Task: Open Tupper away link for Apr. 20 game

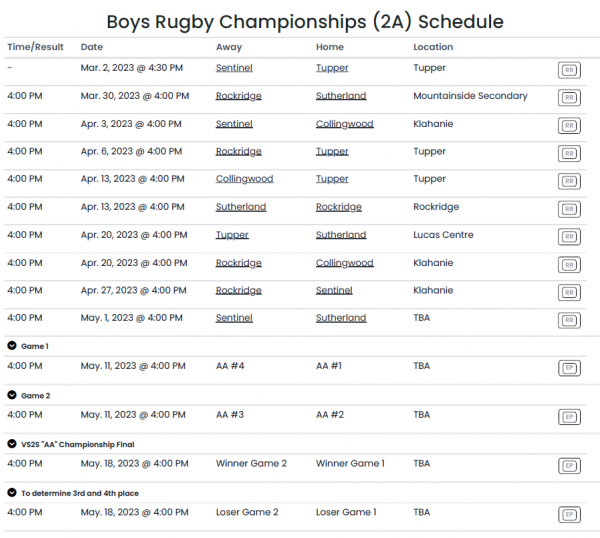Action: [232, 235]
